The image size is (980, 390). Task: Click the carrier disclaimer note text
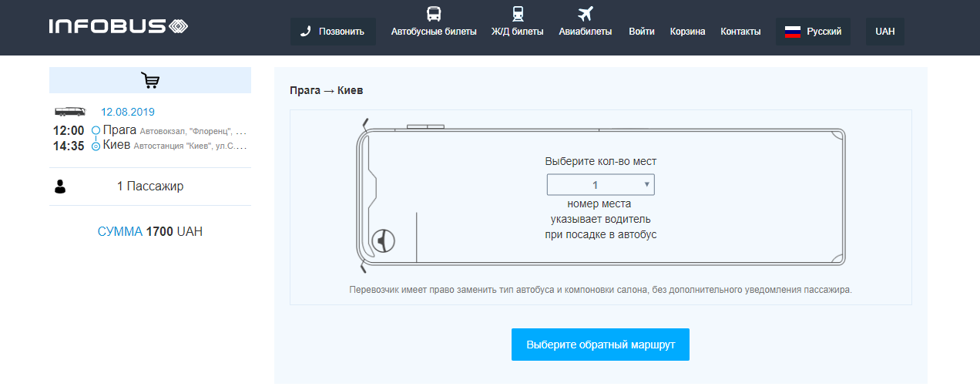601,291
